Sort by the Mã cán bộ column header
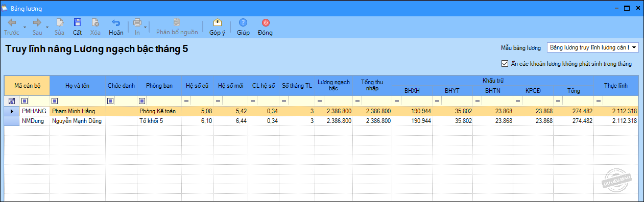This screenshot has width=644, height=202. coord(27,86)
